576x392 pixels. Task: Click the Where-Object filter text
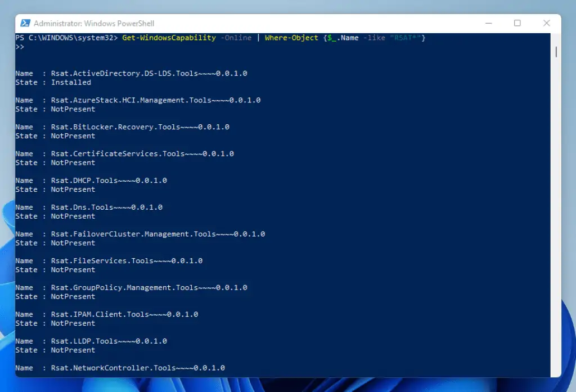pyautogui.click(x=292, y=38)
